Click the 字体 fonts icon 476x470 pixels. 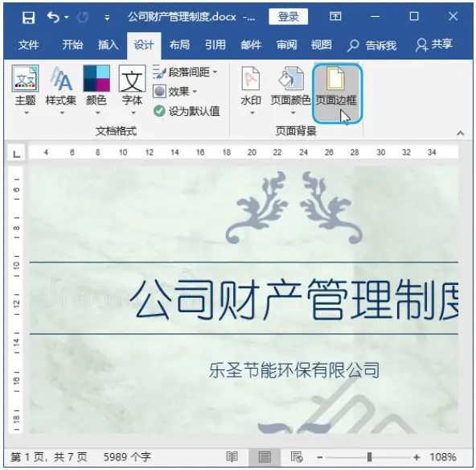click(132, 78)
